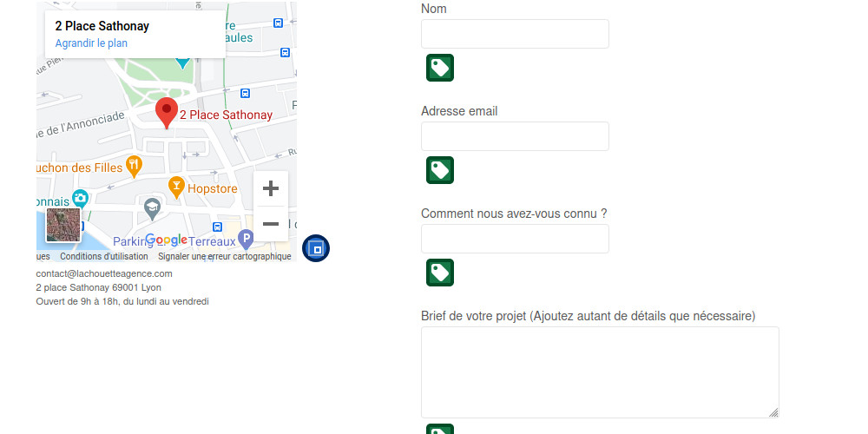The height and width of the screenshot is (434, 868).
Task: Click into the Comment nous avez-vous connu field
Action: coord(515,239)
